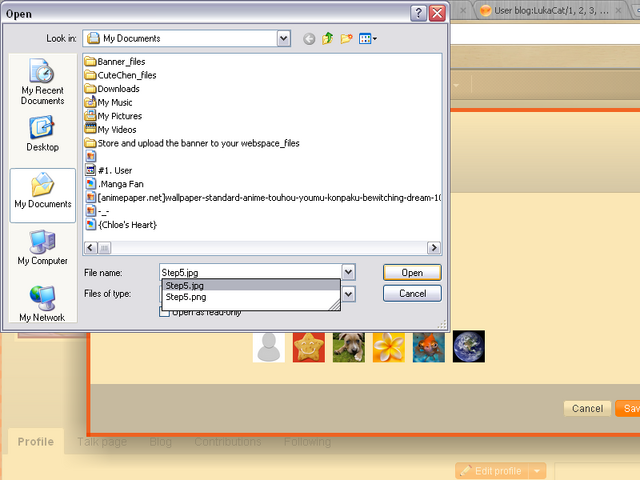Create a new folder
The height and width of the screenshot is (480, 640).
pyautogui.click(x=346, y=39)
